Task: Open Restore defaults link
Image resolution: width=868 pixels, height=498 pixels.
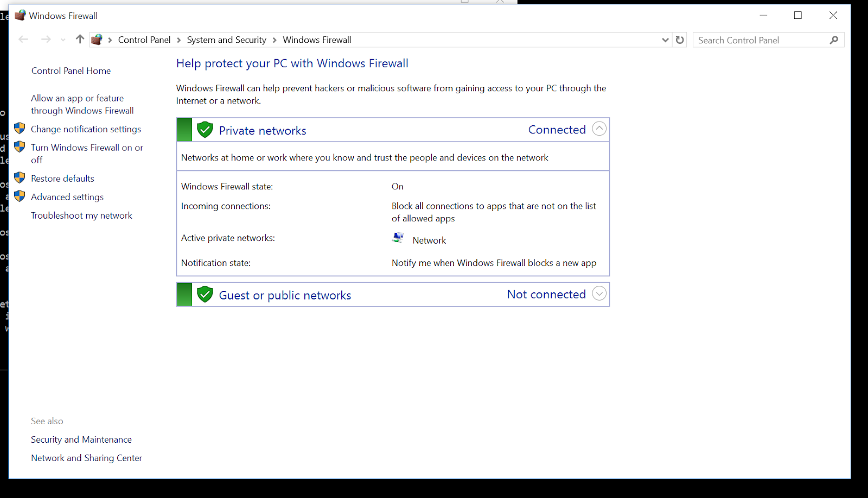Action: point(62,178)
